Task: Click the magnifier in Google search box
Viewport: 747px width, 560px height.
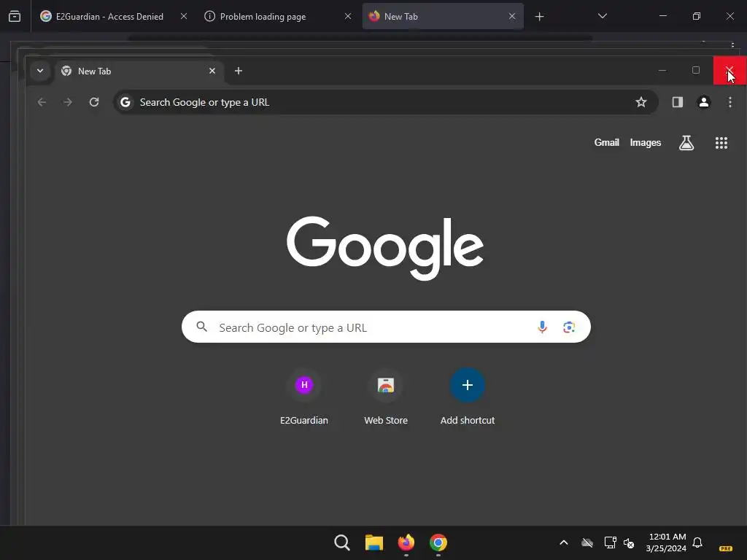Action: tap(202, 327)
